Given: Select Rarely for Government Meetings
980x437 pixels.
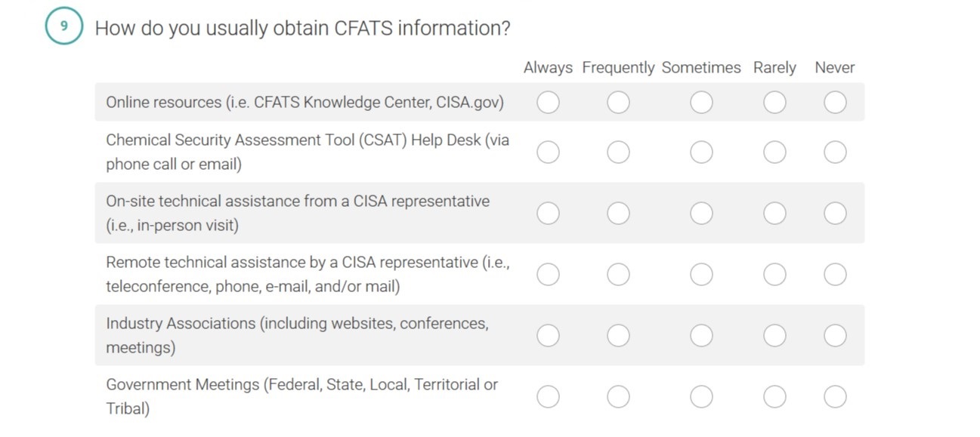Looking at the screenshot, I should (x=774, y=396).
